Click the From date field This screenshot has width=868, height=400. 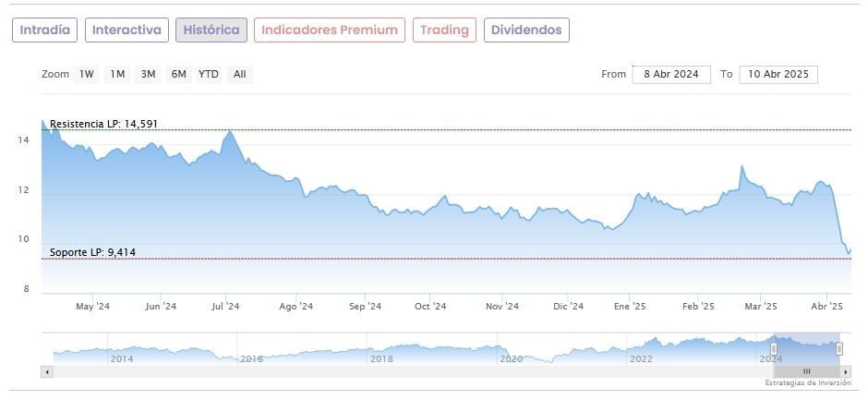671,75
